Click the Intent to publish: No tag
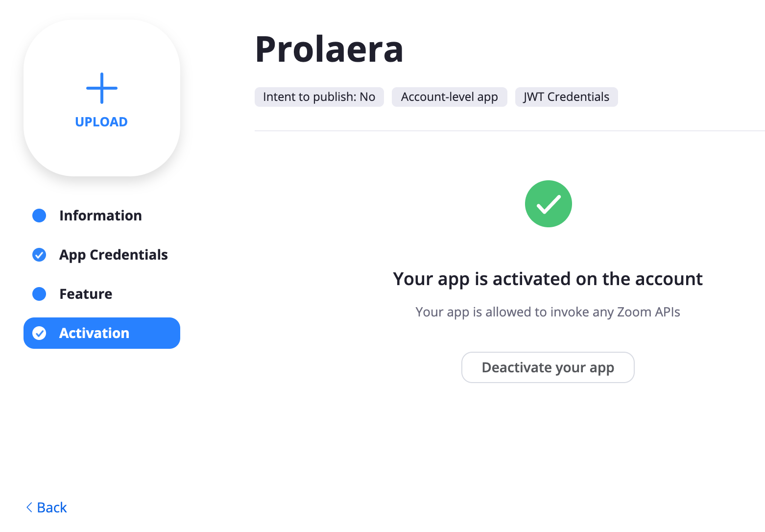 (319, 97)
